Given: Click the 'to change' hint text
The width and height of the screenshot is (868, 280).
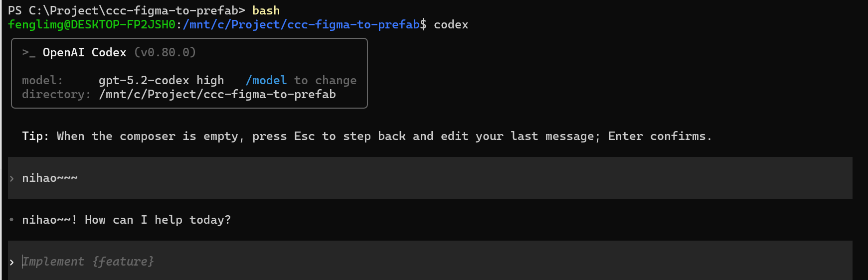Looking at the screenshot, I should pyautogui.click(x=325, y=80).
